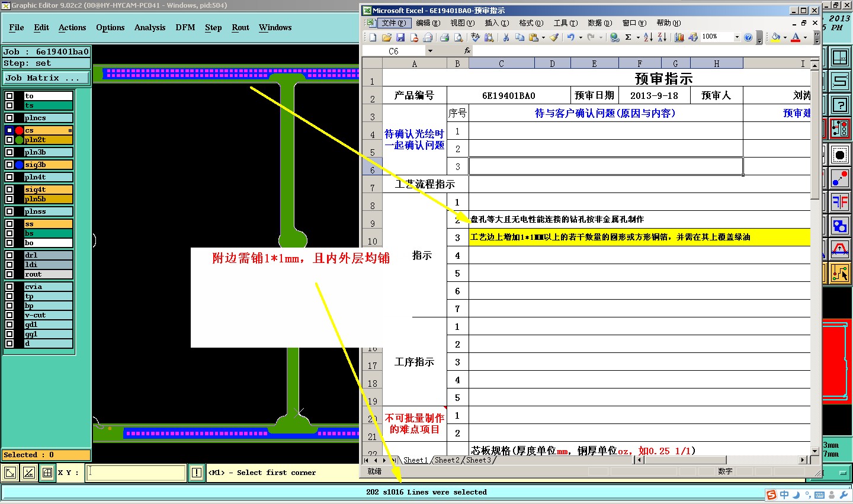
Task: Toggle the pln2t layer checkbox
Action: [9, 140]
